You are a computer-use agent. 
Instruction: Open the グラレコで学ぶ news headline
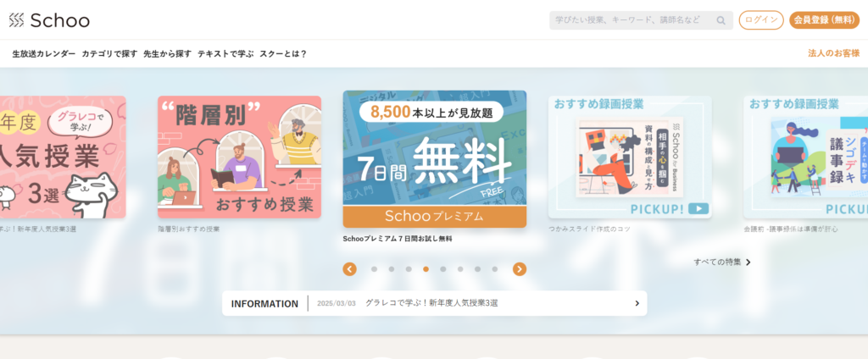tap(432, 303)
